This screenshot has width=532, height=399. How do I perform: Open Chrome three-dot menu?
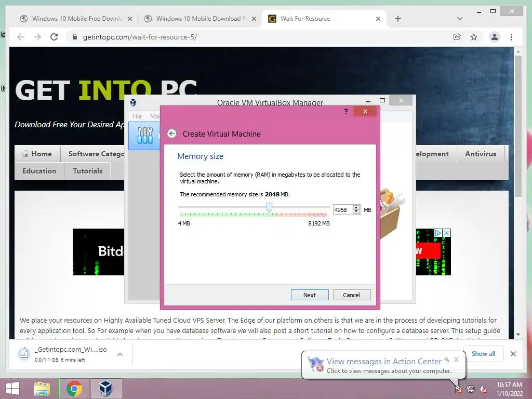pos(511,37)
